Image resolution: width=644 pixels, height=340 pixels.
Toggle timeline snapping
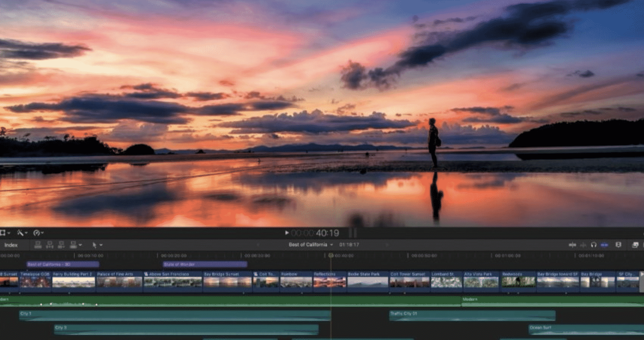click(x=604, y=245)
